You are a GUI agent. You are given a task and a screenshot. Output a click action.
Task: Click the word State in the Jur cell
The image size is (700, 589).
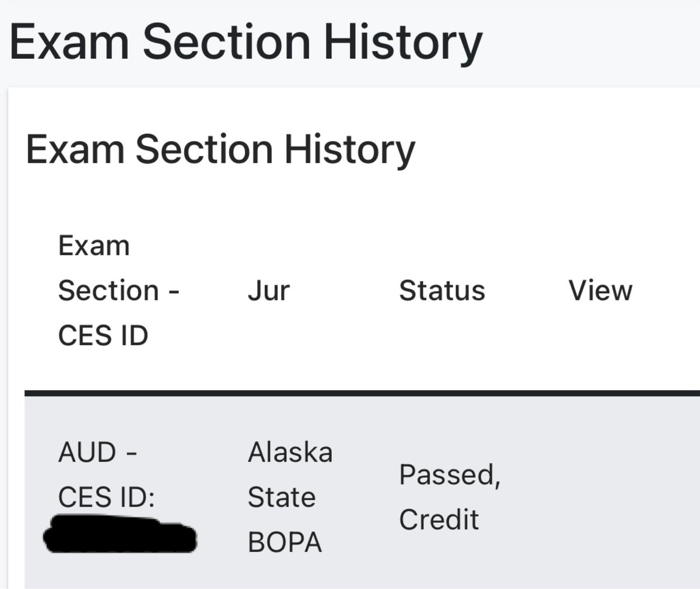coord(281,497)
